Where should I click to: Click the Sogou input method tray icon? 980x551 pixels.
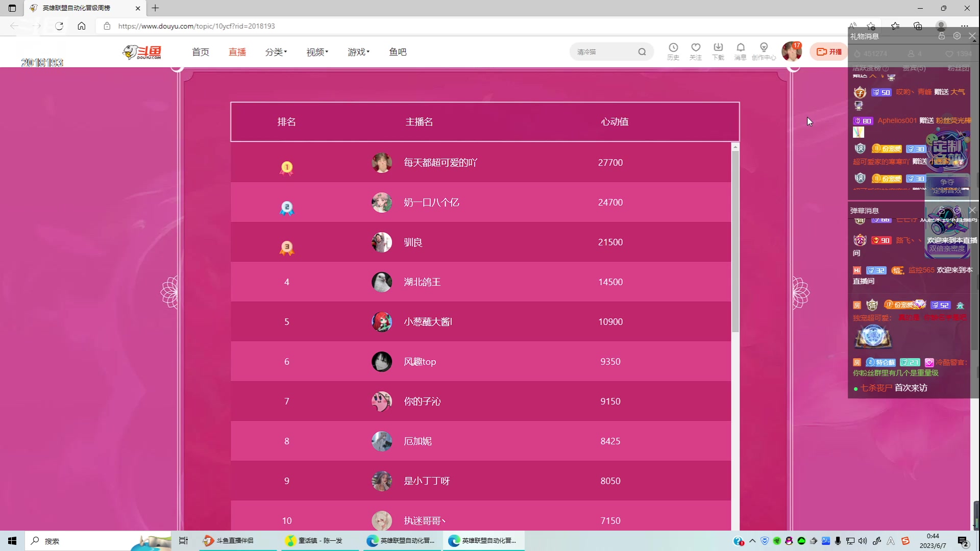905,541
